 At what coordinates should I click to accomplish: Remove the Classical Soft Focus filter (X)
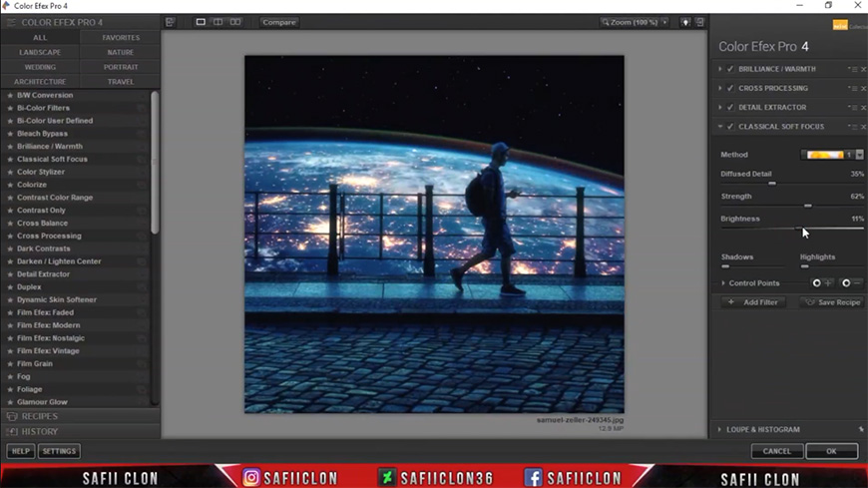click(863, 127)
